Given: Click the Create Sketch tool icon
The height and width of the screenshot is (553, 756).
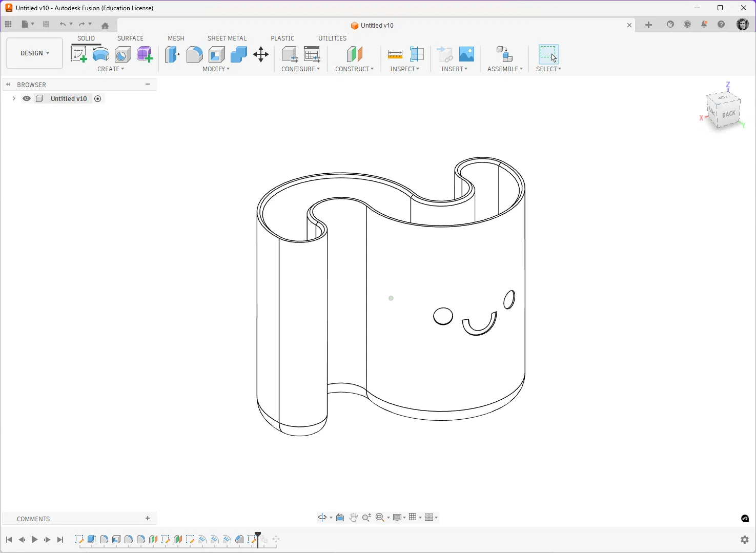Looking at the screenshot, I should [x=78, y=54].
